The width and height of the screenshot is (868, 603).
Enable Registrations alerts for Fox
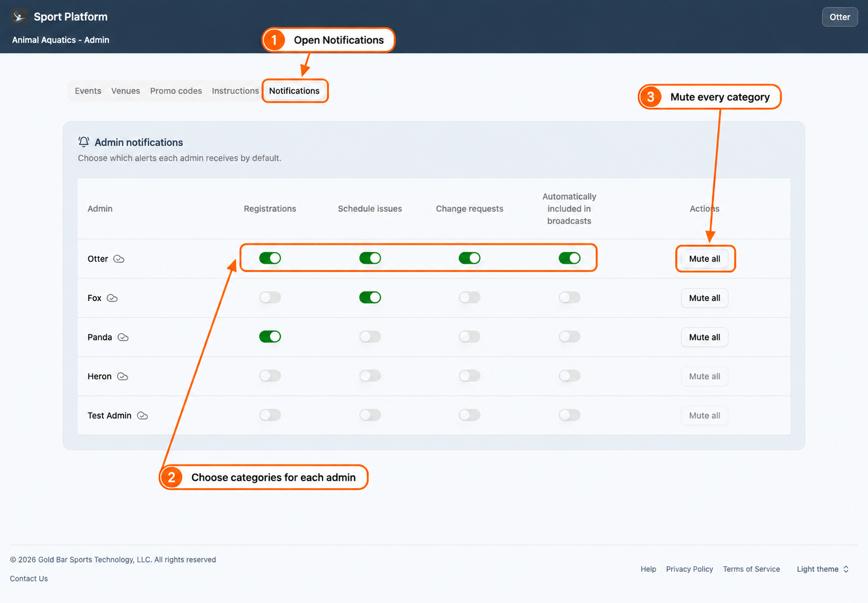[270, 297]
